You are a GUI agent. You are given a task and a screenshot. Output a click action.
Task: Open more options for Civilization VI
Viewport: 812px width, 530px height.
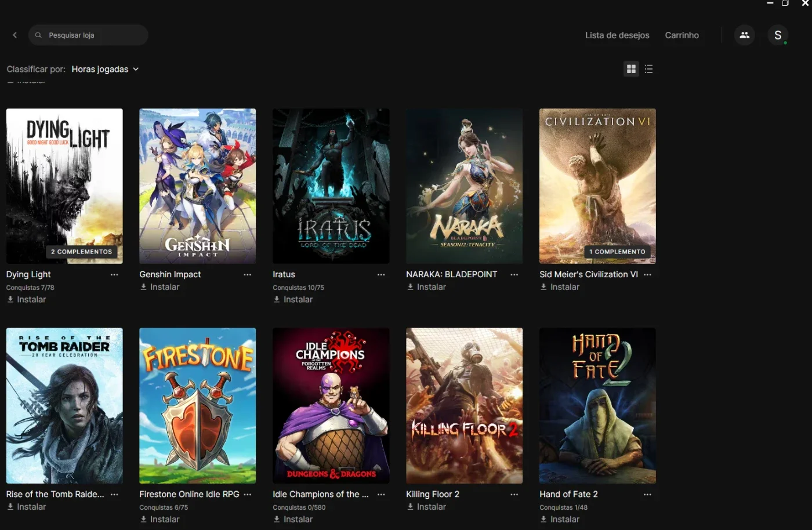[x=648, y=275]
